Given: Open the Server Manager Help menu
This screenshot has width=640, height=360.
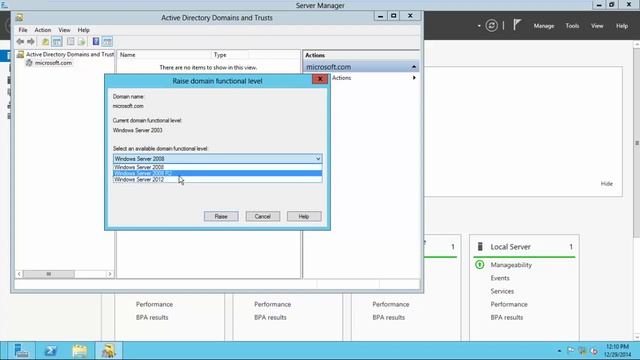Looking at the screenshot, I should pyautogui.click(x=622, y=26).
